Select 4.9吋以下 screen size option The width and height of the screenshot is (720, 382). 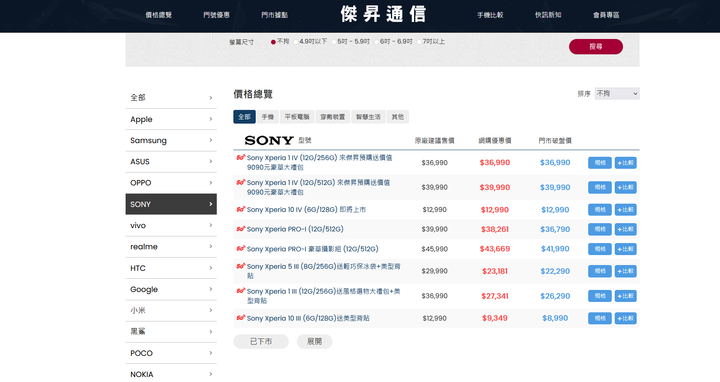[x=296, y=42]
